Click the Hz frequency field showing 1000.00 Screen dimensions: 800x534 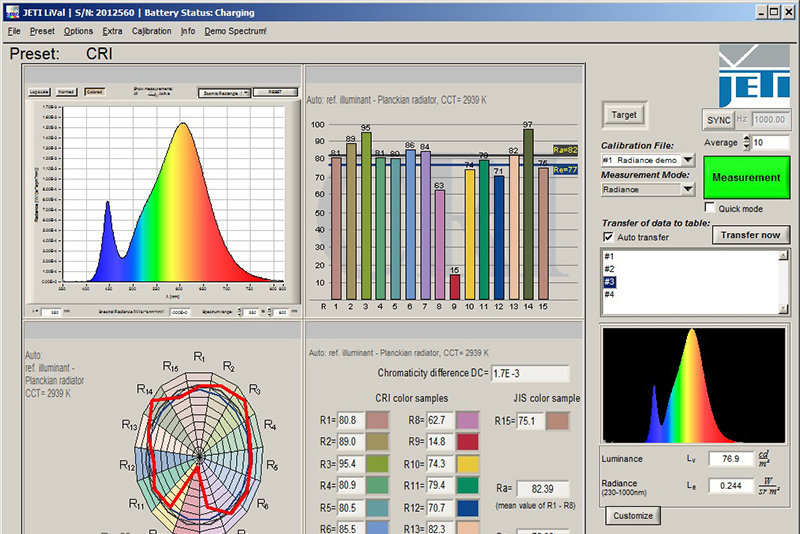point(770,120)
